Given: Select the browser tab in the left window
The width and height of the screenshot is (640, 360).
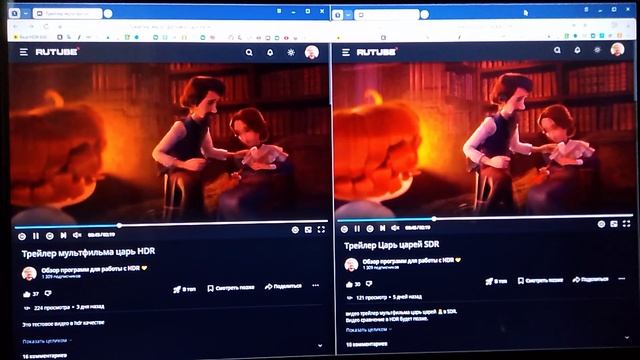Looking at the screenshot, I should coord(67,13).
